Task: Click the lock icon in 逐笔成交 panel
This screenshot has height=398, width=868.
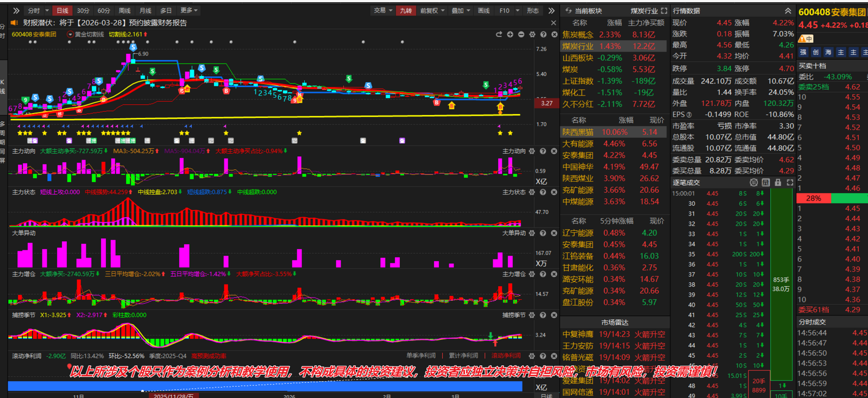Action: tap(778, 182)
